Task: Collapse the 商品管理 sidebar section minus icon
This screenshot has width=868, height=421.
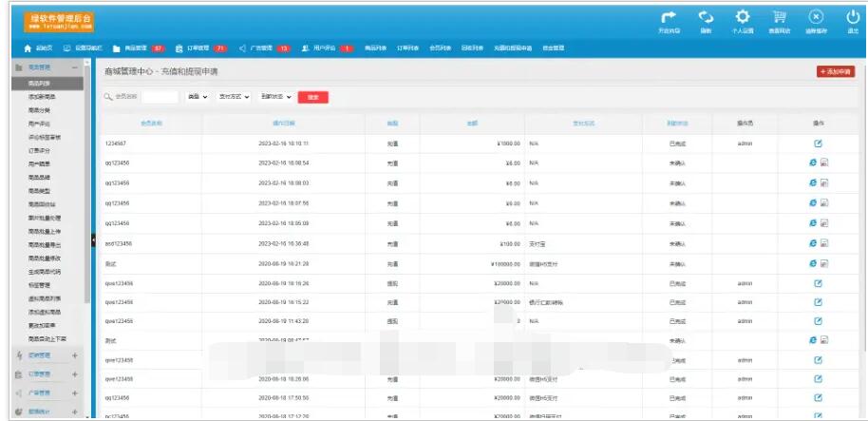Action: 75,67
